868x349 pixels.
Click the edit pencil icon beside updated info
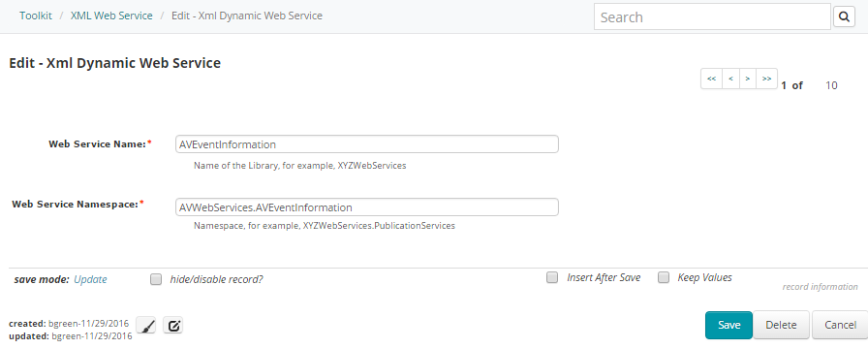click(173, 326)
